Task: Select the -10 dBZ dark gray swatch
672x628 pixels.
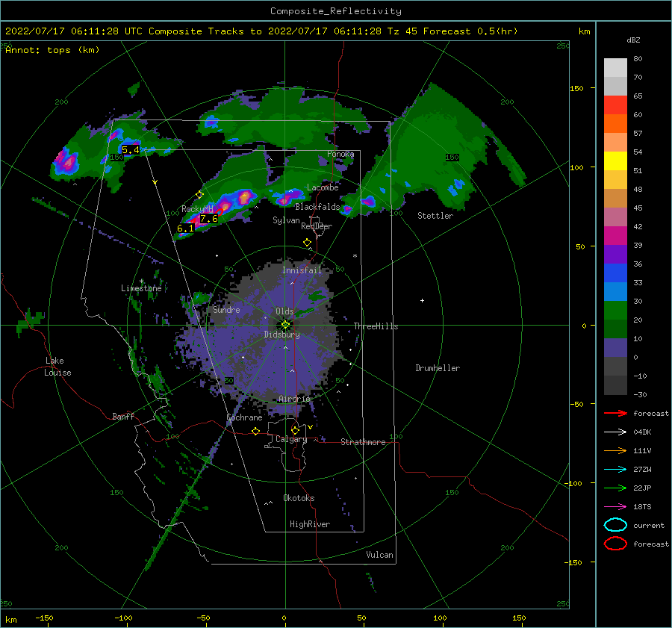Action: coord(615,385)
